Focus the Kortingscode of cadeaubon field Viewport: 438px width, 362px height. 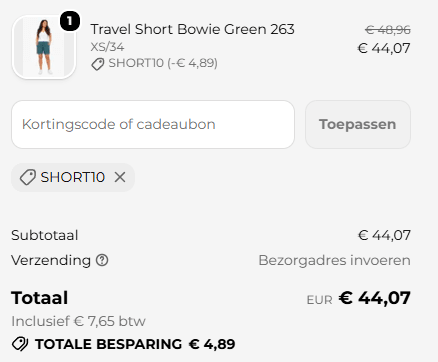coord(153,124)
